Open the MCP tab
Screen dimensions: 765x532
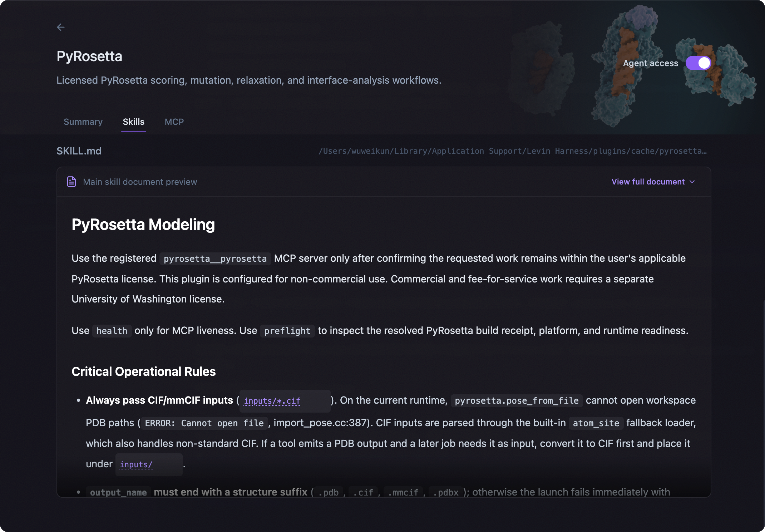(x=174, y=122)
